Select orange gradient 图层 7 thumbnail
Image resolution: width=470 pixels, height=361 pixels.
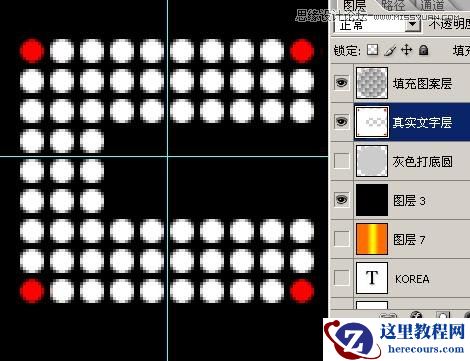coord(372,239)
